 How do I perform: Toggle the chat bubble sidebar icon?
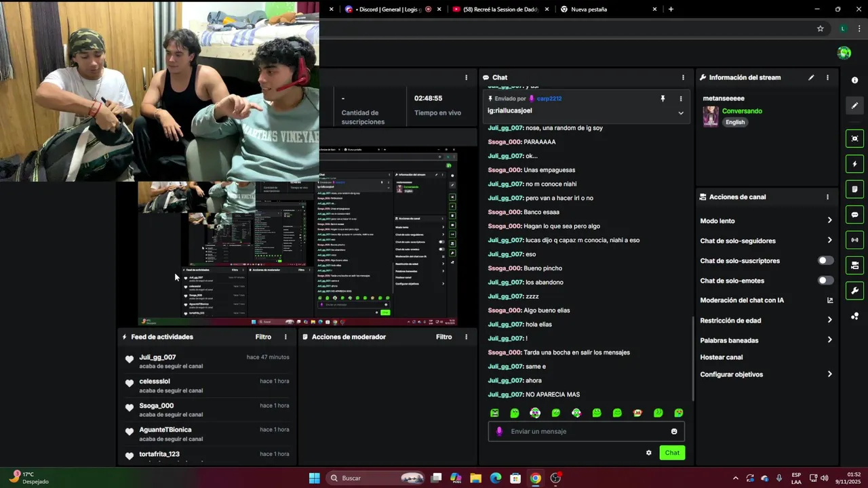pos(854,215)
